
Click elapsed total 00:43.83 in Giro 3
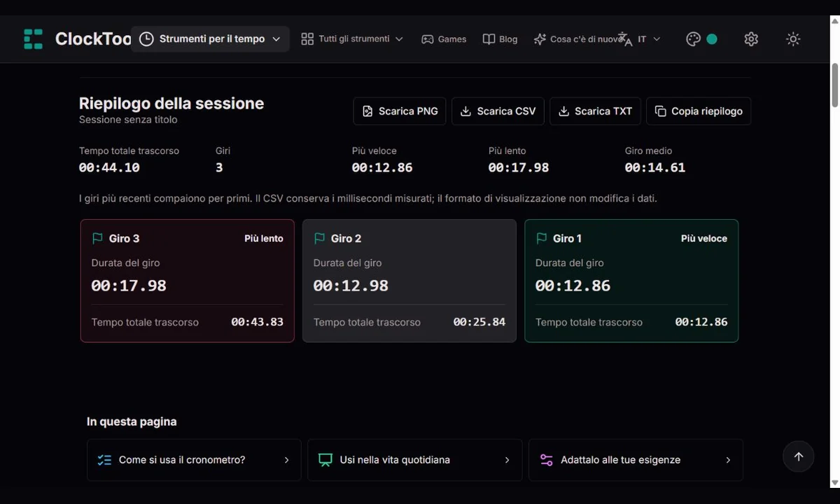tap(258, 322)
